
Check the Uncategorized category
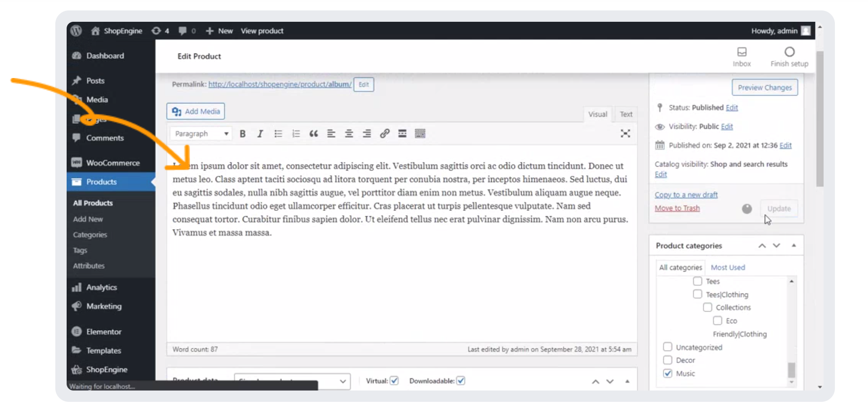pyautogui.click(x=668, y=347)
